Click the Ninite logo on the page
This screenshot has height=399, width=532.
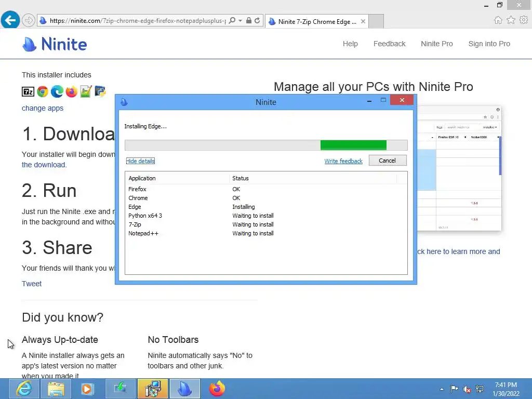coord(55,44)
